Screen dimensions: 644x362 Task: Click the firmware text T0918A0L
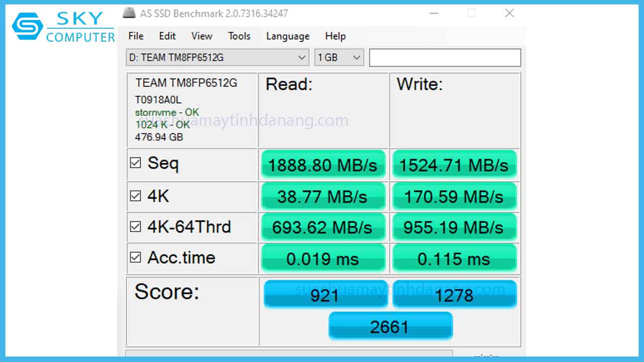158,100
